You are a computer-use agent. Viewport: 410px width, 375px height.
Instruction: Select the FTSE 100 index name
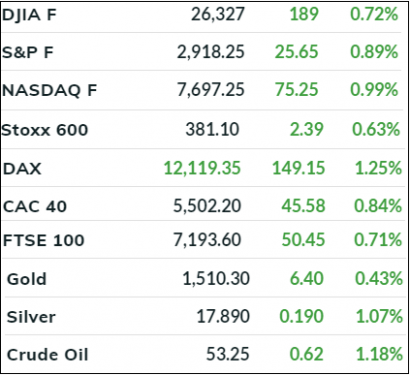click(x=43, y=240)
